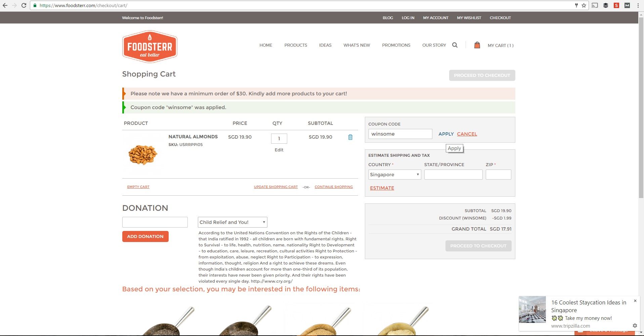The image size is (644, 336).
Task: Click the Estimate shipping link
Action: click(x=382, y=188)
